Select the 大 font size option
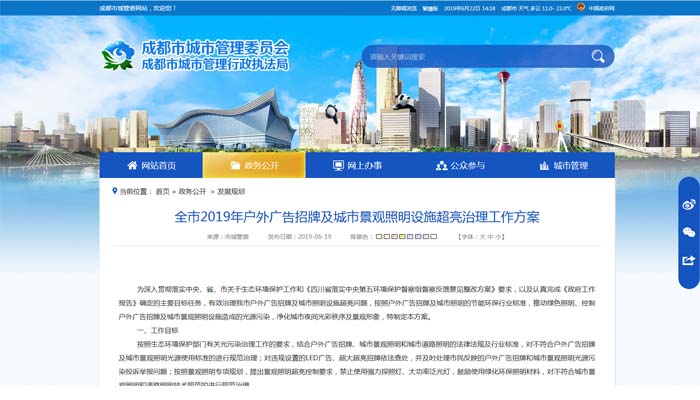 (x=482, y=237)
